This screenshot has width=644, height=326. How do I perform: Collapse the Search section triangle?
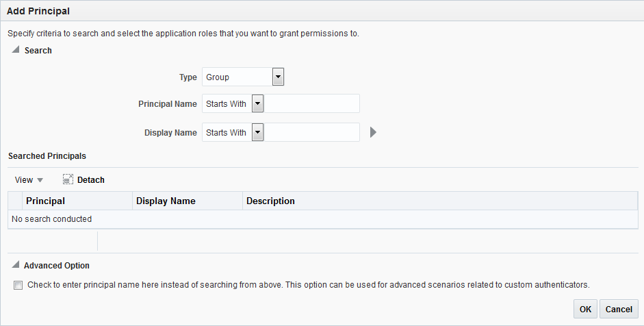[15, 50]
